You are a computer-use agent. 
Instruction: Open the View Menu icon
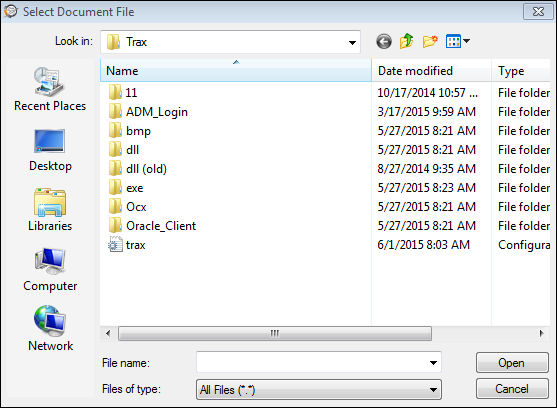(x=453, y=41)
